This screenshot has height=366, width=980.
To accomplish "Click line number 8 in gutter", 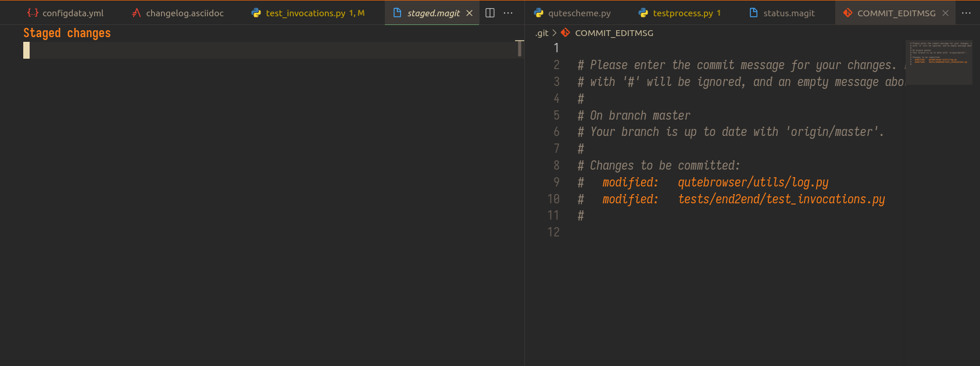I will pyautogui.click(x=556, y=166).
